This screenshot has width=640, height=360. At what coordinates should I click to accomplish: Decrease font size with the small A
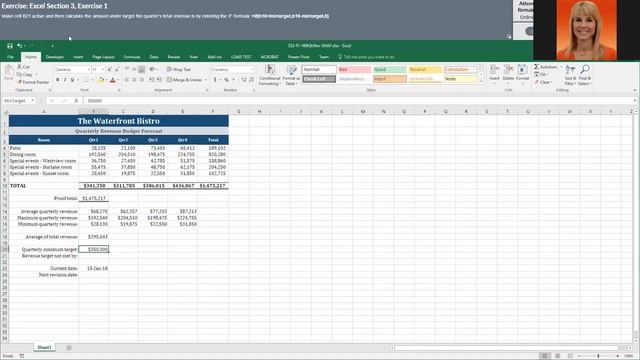pyautogui.click(x=117, y=69)
